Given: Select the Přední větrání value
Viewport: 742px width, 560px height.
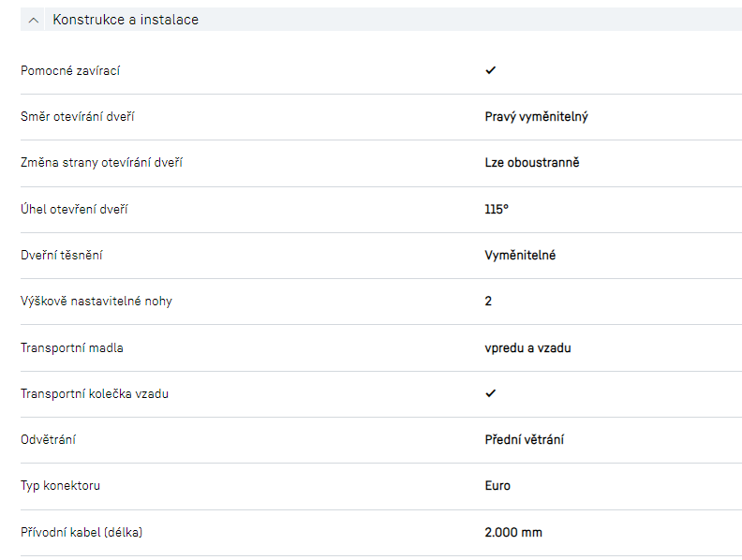Looking at the screenshot, I should pyautogui.click(x=524, y=439).
